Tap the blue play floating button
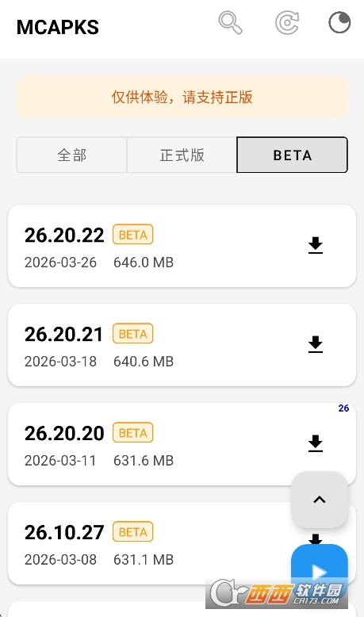The image size is (364, 617). 320,571
